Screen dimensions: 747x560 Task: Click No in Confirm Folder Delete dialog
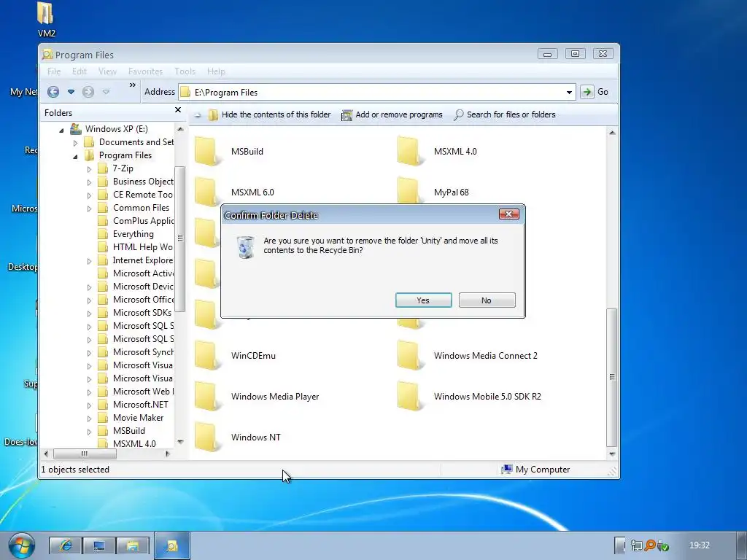(x=487, y=300)
